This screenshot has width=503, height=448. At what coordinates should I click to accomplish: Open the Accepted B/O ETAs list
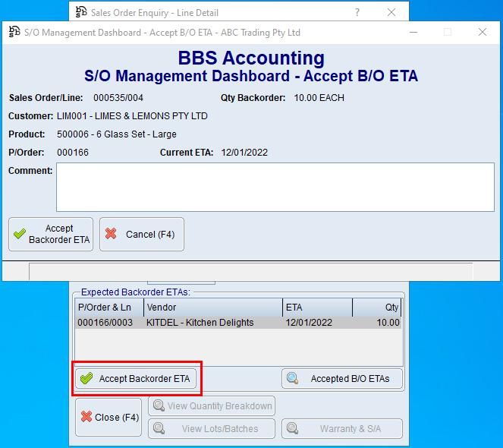click(341, 379)
